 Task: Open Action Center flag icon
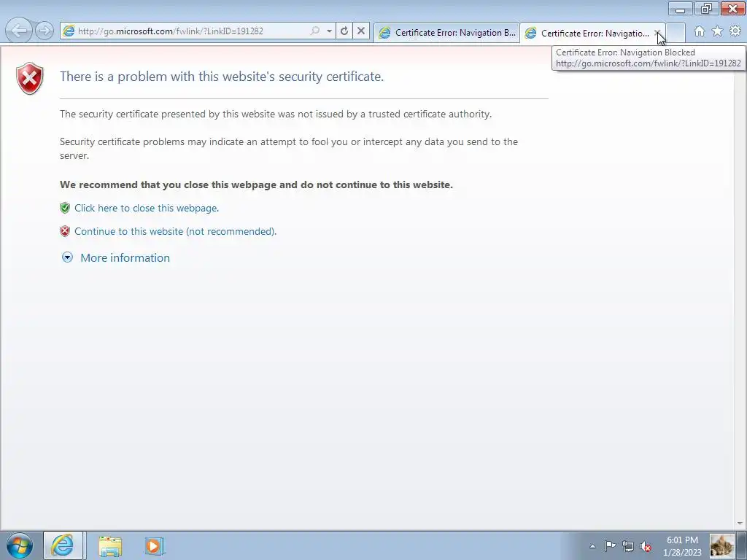(x=610, y=546)
